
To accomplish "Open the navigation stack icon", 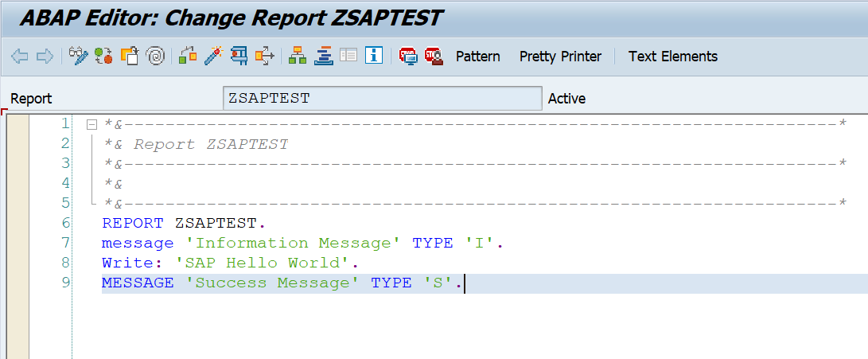I will pos(323,56).
